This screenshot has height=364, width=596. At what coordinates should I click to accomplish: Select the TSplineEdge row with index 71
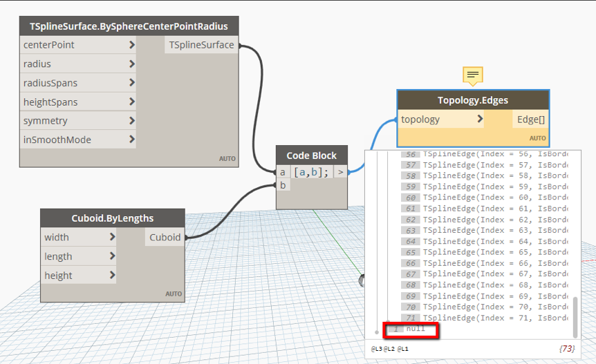point(485,318)
